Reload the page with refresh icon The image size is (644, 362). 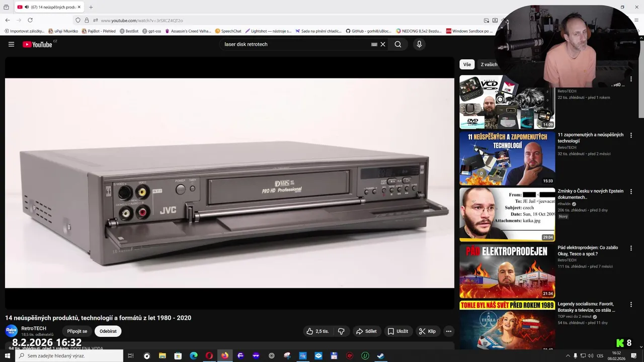tap(30, 20)
